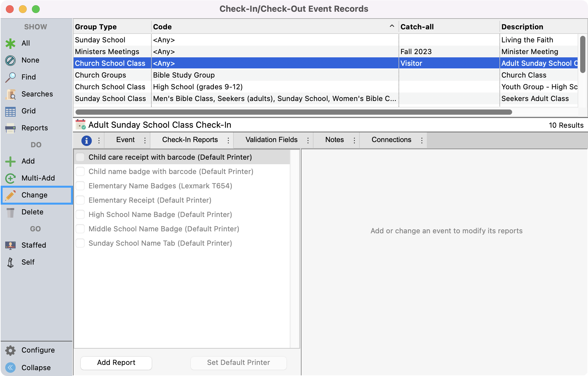Viewport: 588px width, 376px height.
Task: Select the Bible Study Group row
Action: point(184,75)
